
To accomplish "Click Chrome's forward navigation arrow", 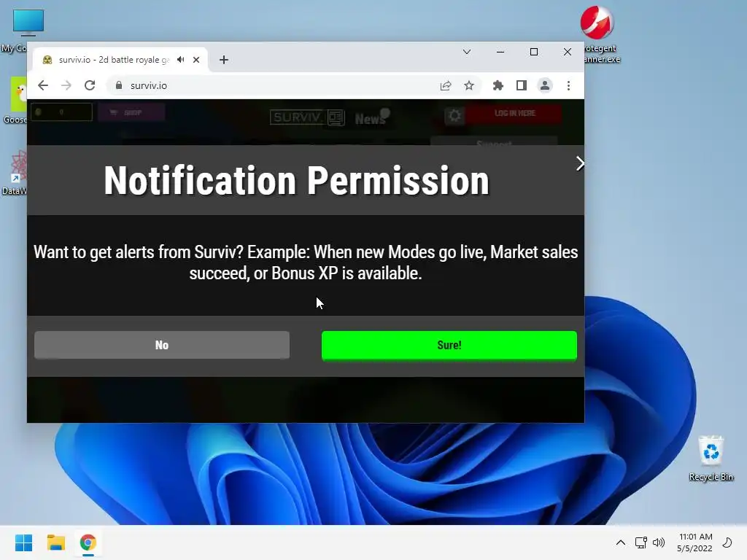I will point(66,85).
